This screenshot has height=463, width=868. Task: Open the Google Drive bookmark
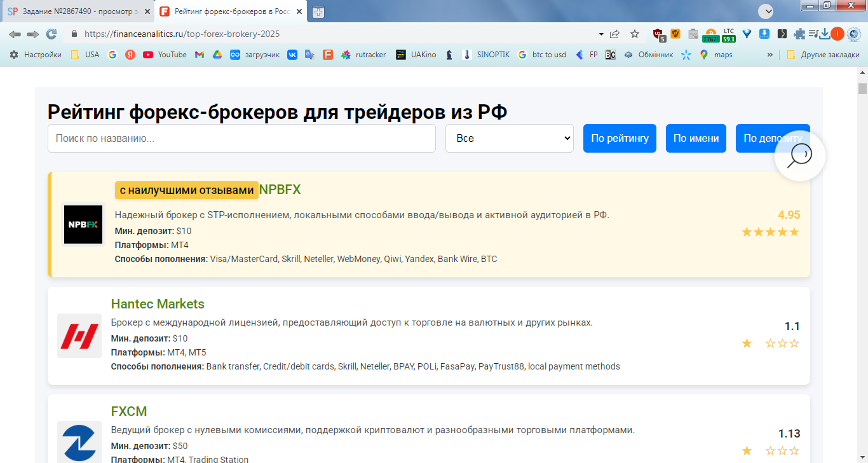[217, 55]
